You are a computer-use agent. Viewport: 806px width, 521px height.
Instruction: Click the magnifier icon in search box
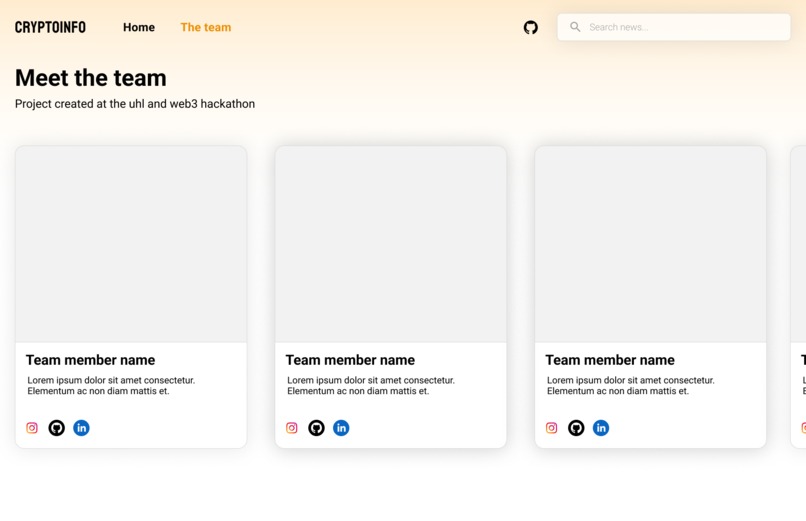coord(575,27)
